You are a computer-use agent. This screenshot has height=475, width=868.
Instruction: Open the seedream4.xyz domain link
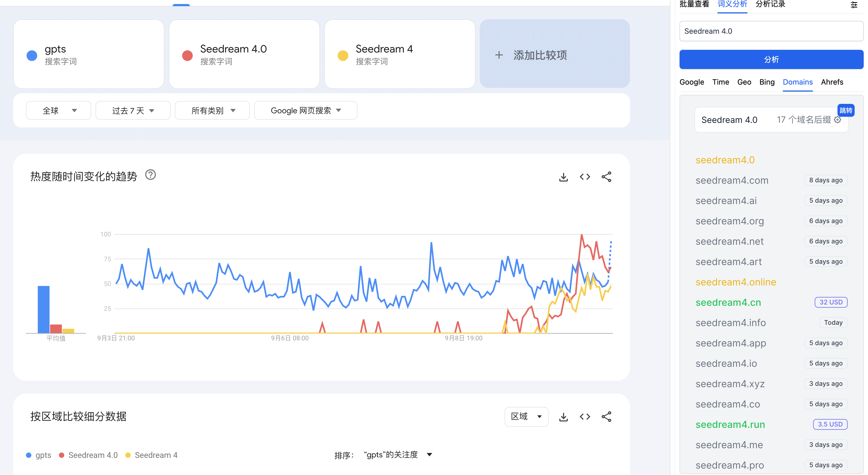pyautogui.click(x=730, y=384)
